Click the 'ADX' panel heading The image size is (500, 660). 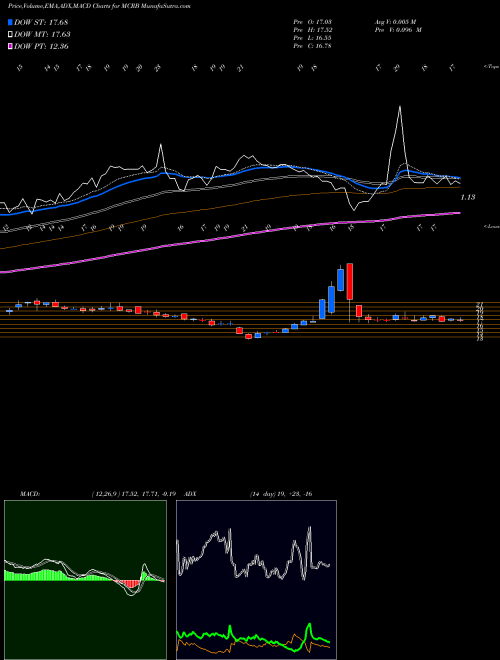[191, 494]
